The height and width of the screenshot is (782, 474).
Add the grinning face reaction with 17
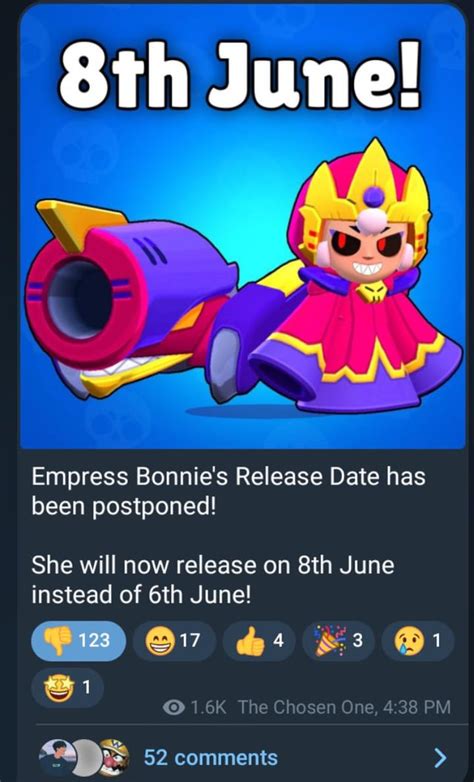tap(174, 640)
